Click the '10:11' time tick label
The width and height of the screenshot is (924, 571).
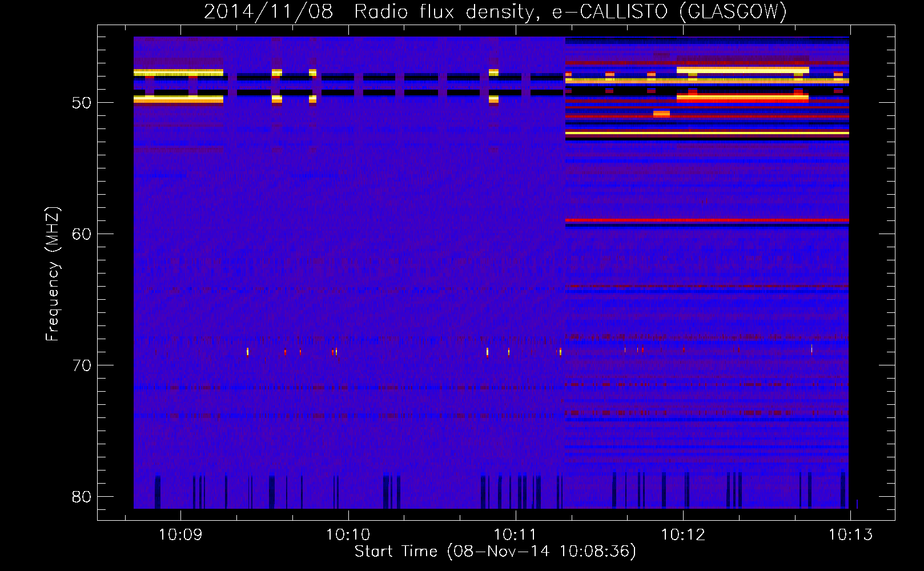(515, 535)
